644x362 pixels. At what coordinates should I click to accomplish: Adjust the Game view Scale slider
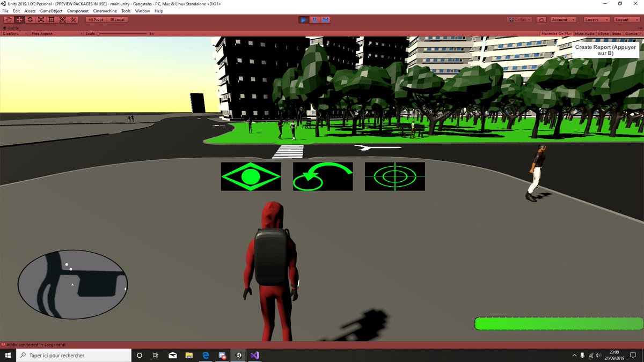pos(122,34)
